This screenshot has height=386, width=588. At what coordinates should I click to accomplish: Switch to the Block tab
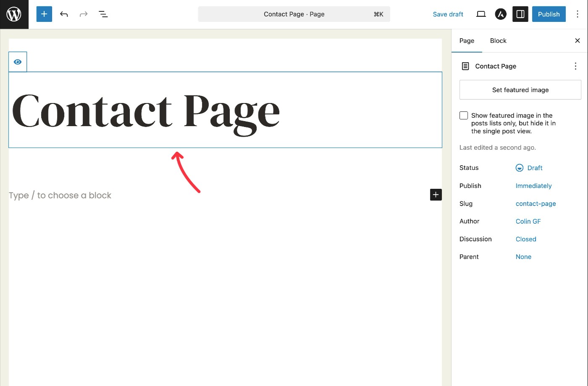point(498,41)
